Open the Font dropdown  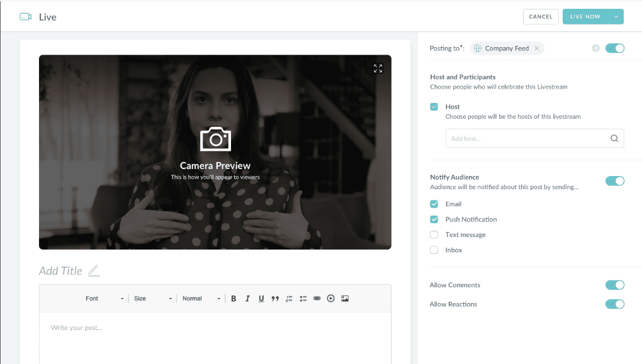coord(104,299)
